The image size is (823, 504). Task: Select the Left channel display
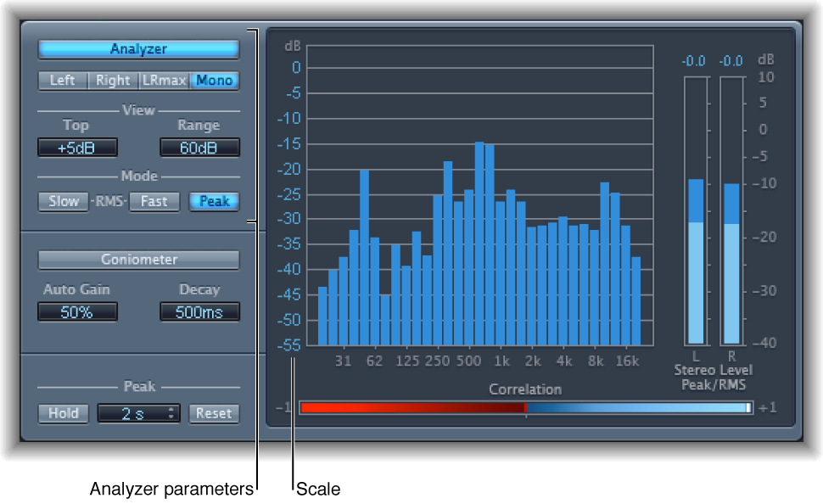(64, 81)
